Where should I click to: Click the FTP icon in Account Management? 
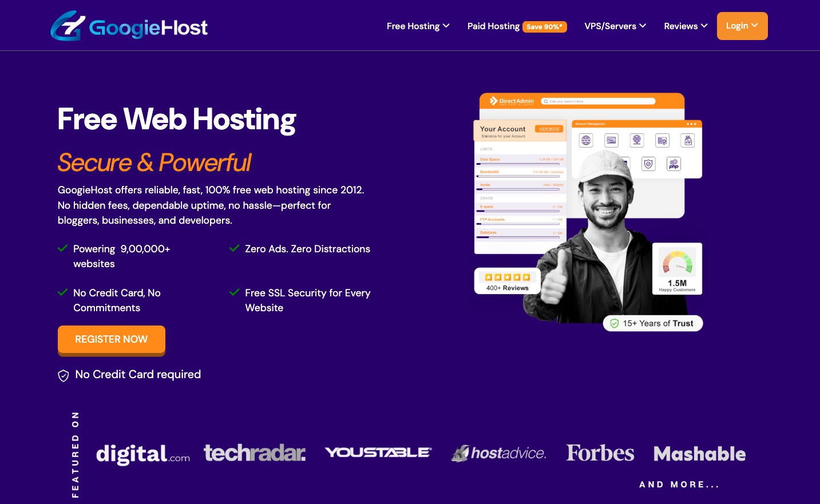(x=688, y=140)
